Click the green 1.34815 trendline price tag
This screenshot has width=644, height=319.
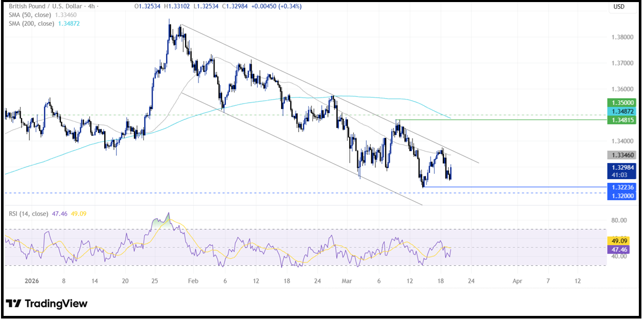point(623,119)
